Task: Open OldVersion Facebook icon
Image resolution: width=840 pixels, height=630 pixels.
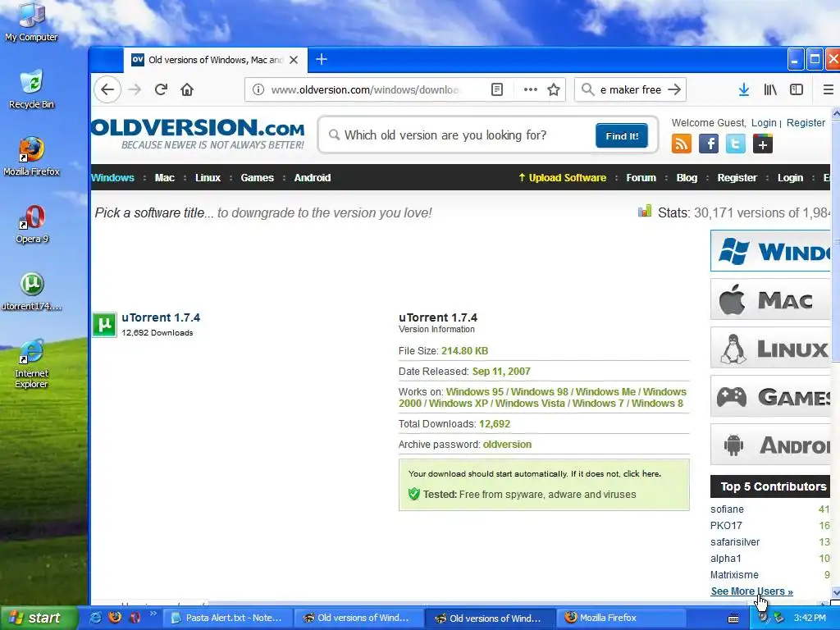Action: click(x=708, y=144)
